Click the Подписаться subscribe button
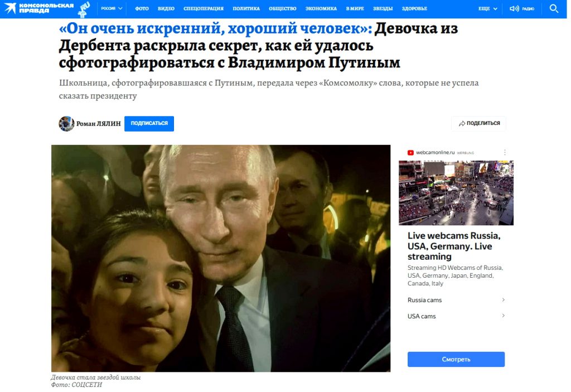Screen dimensions: 571x392 click(149, 123)
